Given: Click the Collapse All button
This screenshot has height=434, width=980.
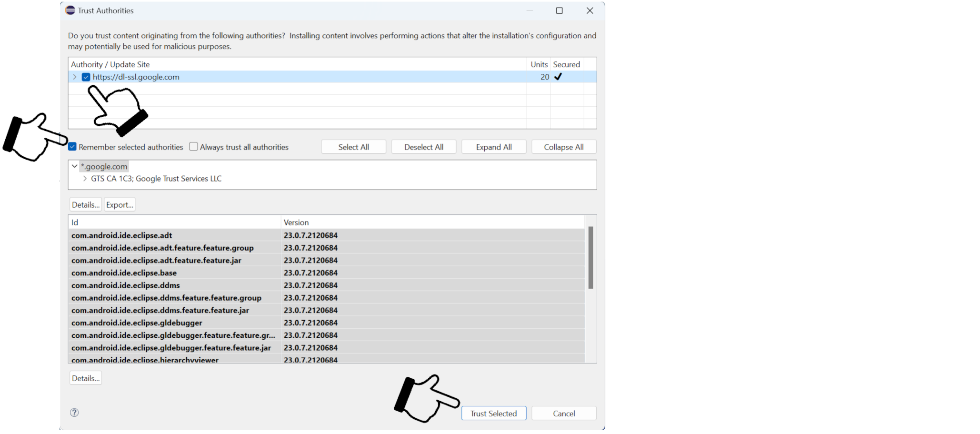Looking at the screenshot, I should coord(564,147).
